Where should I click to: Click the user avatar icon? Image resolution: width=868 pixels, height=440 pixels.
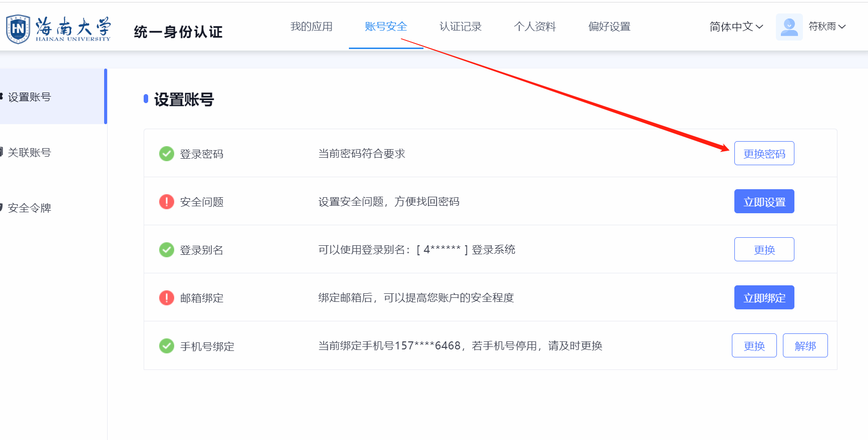[x=789, y=27]
